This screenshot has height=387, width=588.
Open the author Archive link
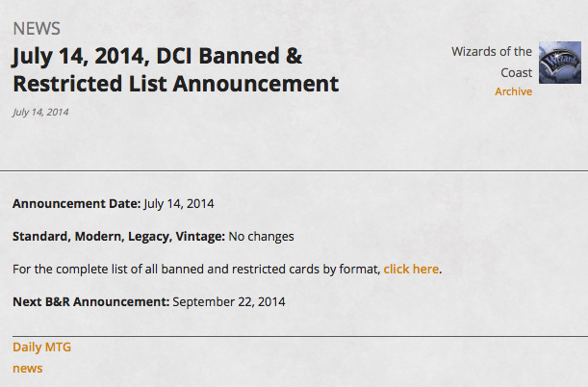pos(513,91)
